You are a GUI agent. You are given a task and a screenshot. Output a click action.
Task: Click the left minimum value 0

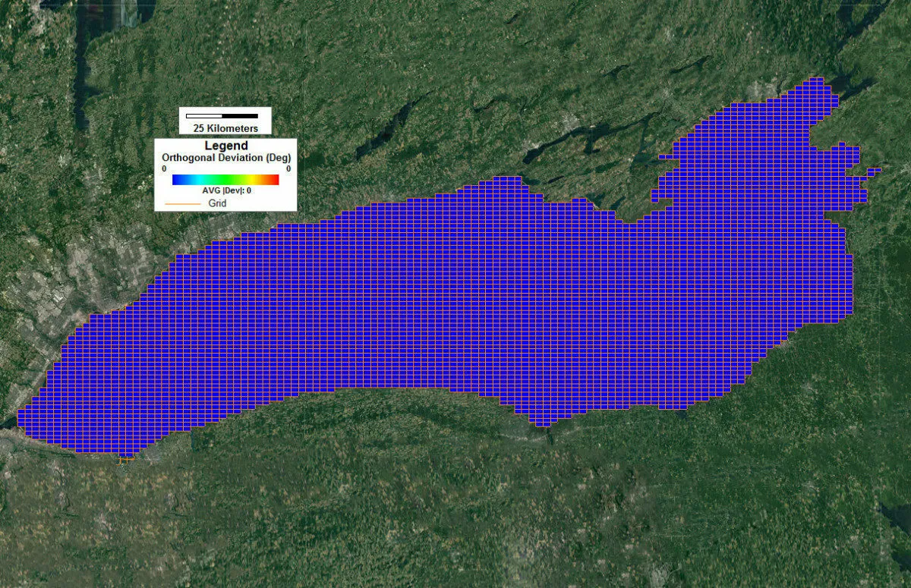click(164, 168)
